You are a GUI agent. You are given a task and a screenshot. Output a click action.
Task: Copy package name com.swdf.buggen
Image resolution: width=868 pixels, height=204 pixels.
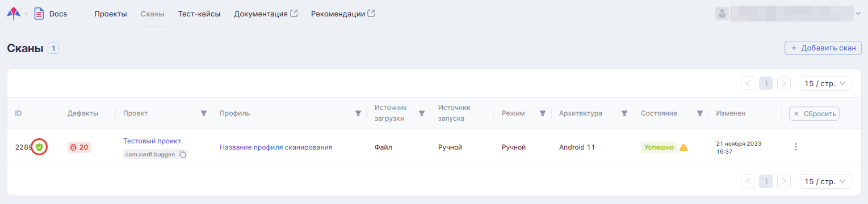tap(183, 154)
